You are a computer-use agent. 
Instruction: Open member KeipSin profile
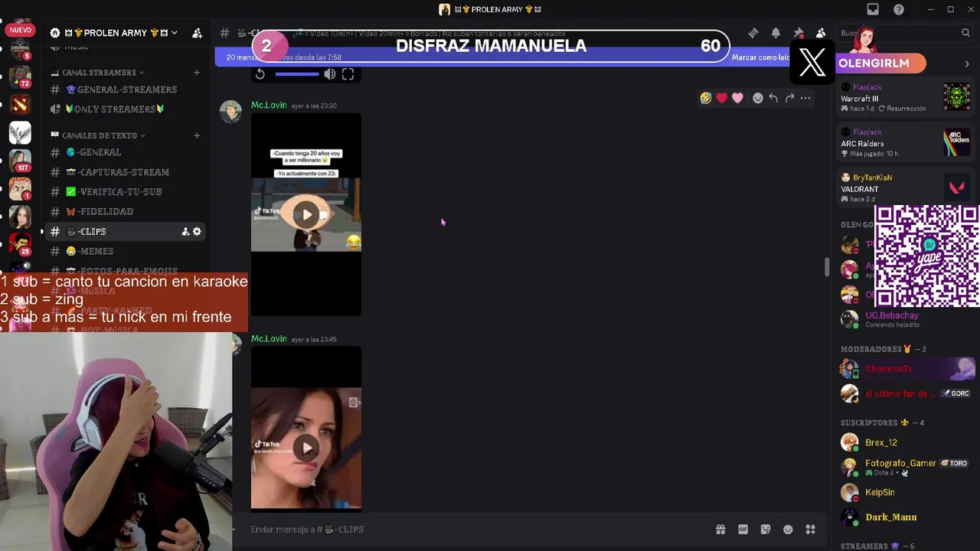[906, 492]
